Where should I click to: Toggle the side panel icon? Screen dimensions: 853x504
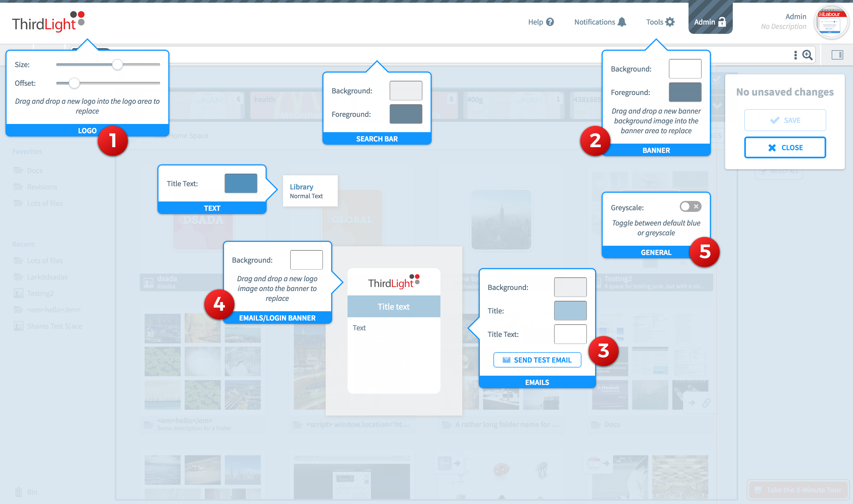(x=837, y=55)
